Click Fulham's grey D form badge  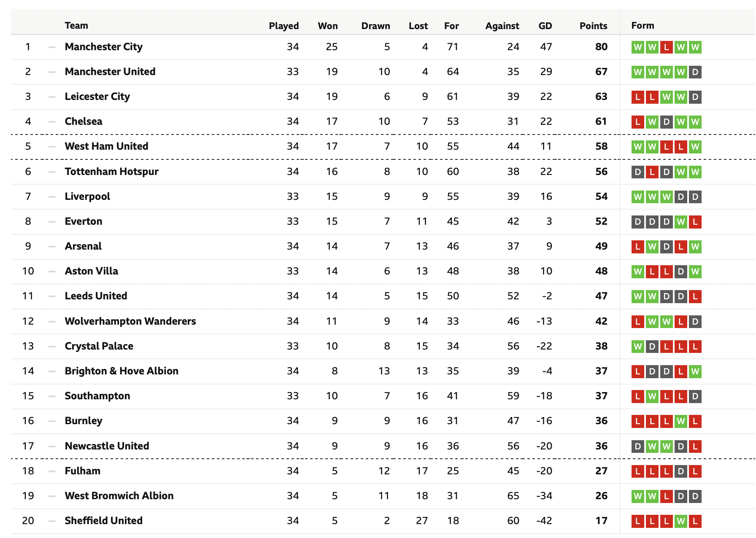[x=680, y=471]
